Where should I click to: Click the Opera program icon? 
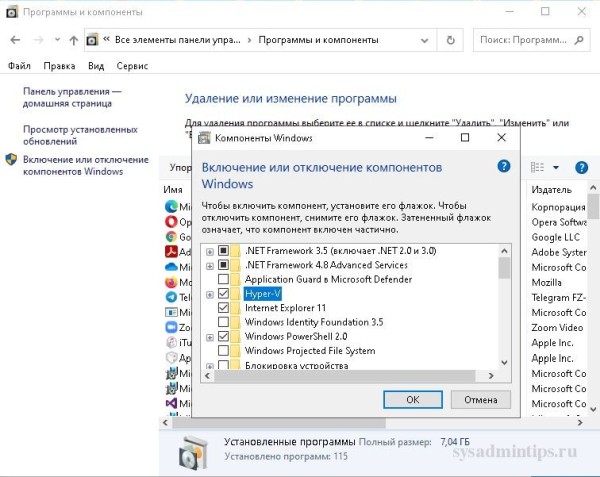point(171,221)
